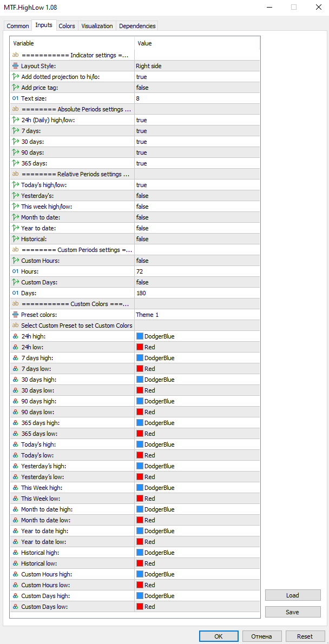Click the color icon beside 7 days low
This screenshot has width=329, height=644.
(x=15, y=368)
